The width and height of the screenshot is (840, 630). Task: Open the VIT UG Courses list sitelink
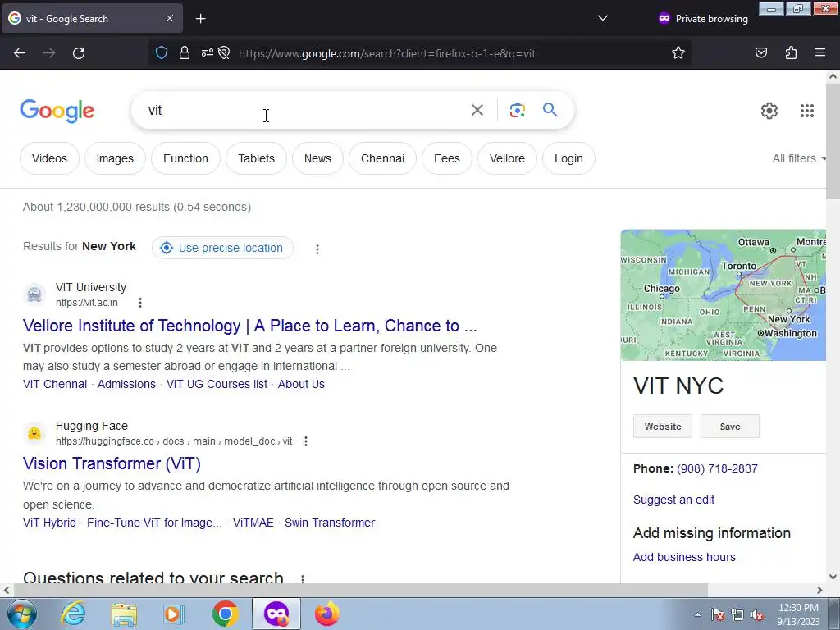(x=217, y=384)
